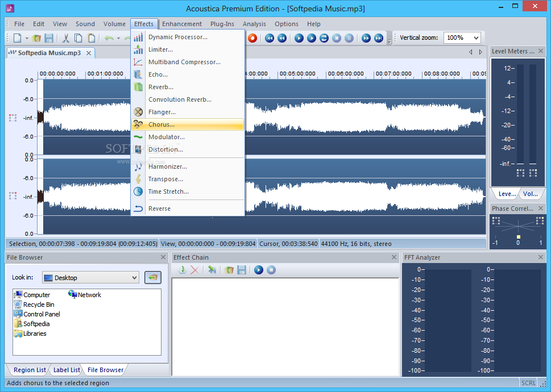Play audio with the main toolbar Play button
This screenshot has height=392, width=551.
pyautogui.click(x=299, y=38)
